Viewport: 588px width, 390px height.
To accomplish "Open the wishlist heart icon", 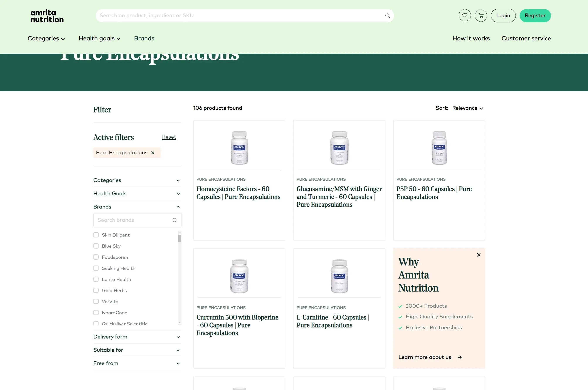I will click(465, 15).
